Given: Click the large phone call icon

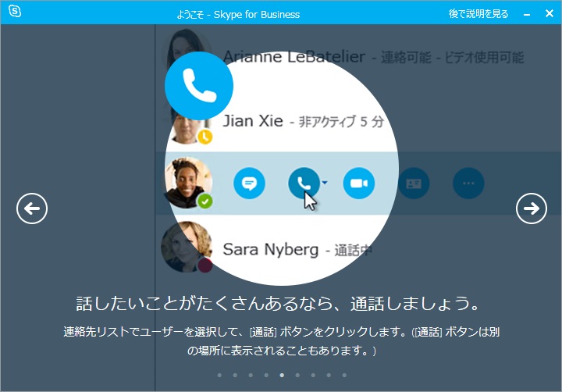Looking at the screenshot, I should tap(199, 86).
